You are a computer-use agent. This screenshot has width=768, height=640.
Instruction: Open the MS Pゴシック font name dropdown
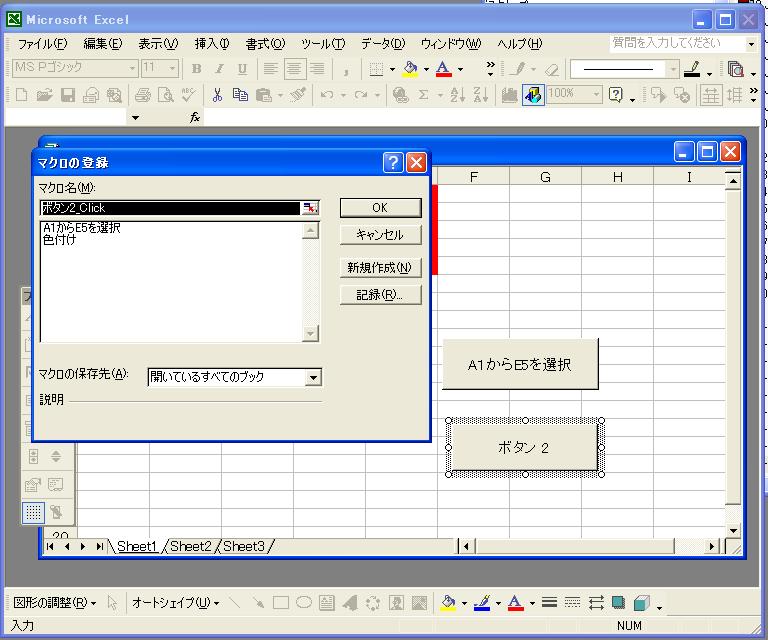(x=132, y=68)
